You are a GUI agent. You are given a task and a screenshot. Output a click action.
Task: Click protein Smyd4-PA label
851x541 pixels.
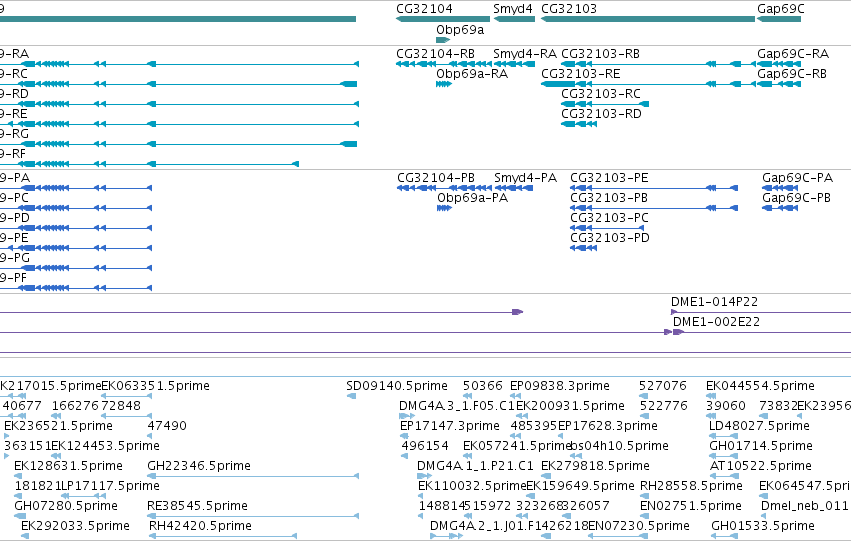(x=525, y=178)
